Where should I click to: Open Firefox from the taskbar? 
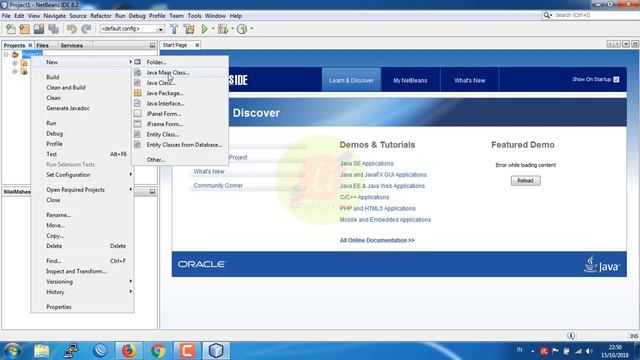tap(129, 351)
